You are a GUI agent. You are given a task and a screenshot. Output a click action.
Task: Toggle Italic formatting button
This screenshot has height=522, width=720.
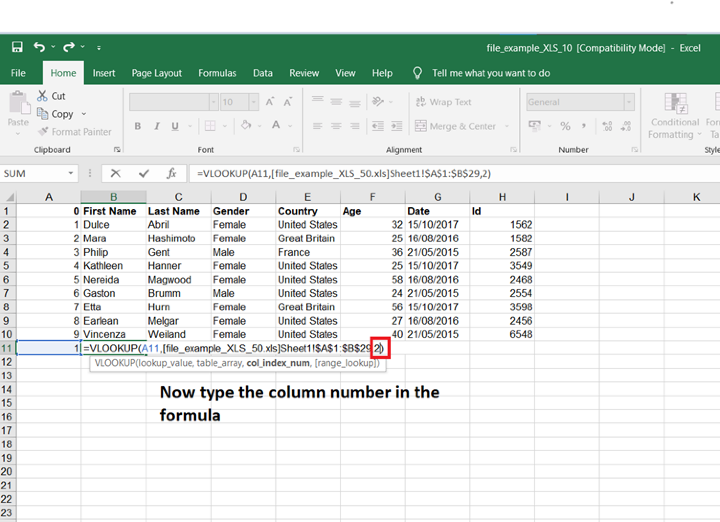pyautogui.click(x=155, y=126)
